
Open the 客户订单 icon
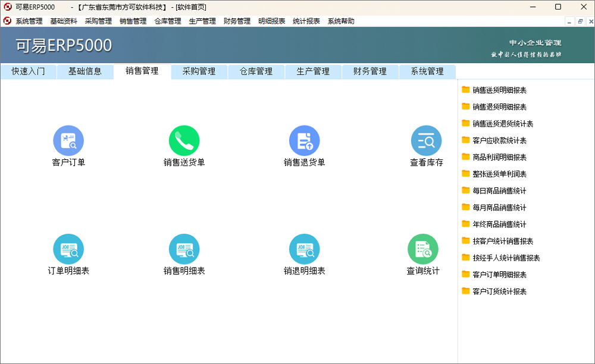pos(68,141)
